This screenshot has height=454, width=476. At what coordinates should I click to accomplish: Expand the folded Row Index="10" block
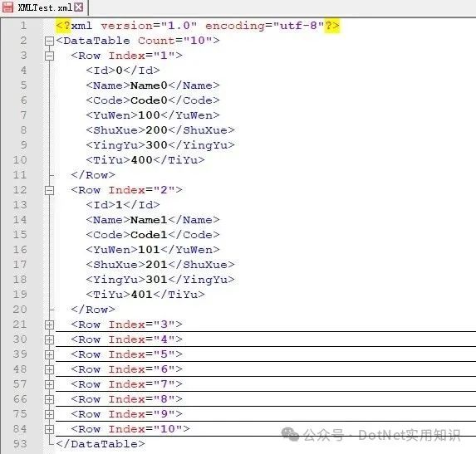tap(49, 429)
